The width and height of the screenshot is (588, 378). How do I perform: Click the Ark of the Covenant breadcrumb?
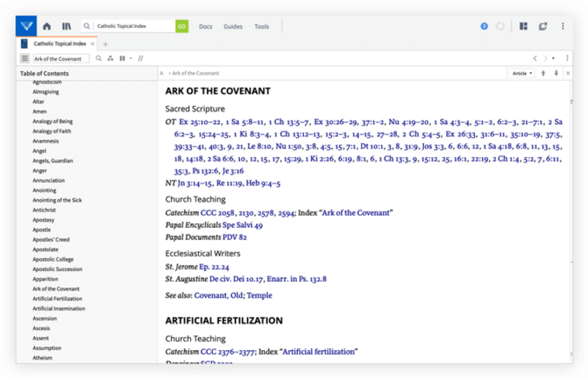click(x=196, y=73)
